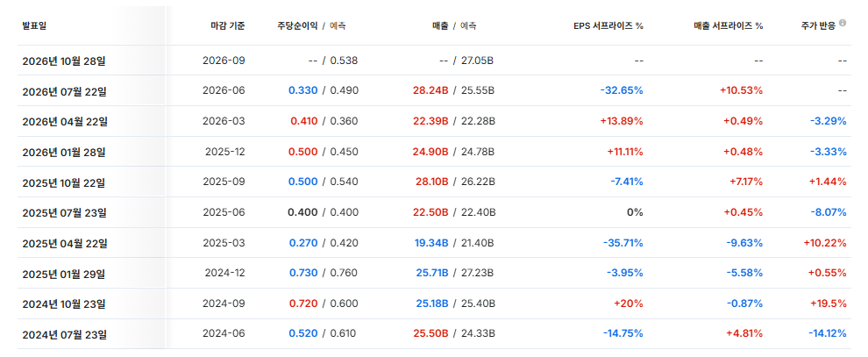Click the 2024-12 period cell

(x=224, y=272)
